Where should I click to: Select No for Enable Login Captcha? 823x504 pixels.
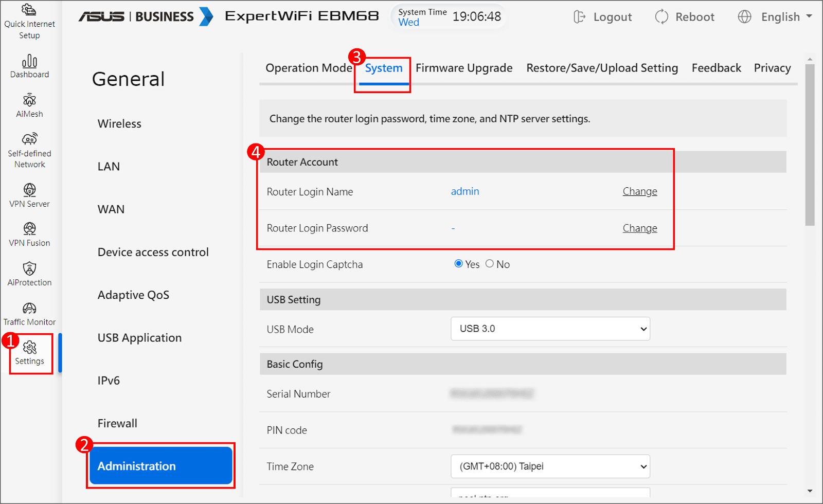(490, 264)
